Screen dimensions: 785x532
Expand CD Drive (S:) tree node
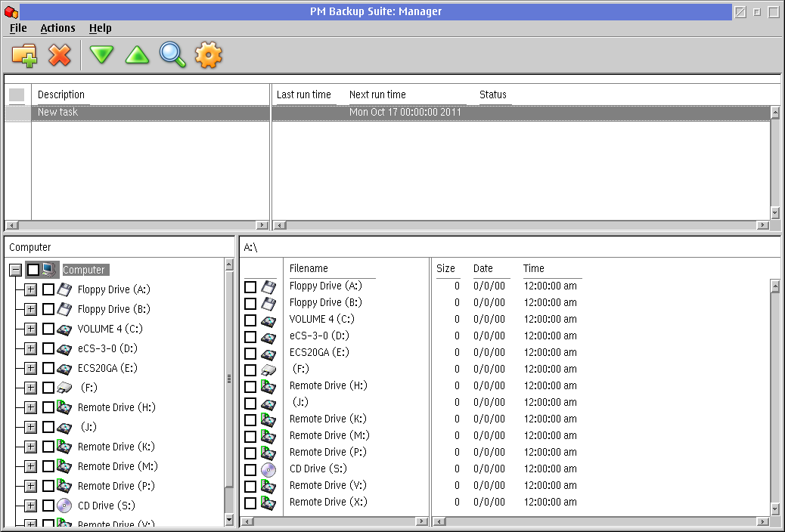(30, 506)
